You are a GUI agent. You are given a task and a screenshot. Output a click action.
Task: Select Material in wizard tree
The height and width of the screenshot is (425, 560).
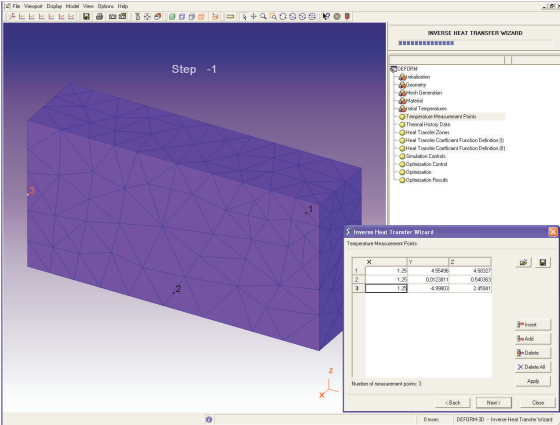click(x=414, y=101)
